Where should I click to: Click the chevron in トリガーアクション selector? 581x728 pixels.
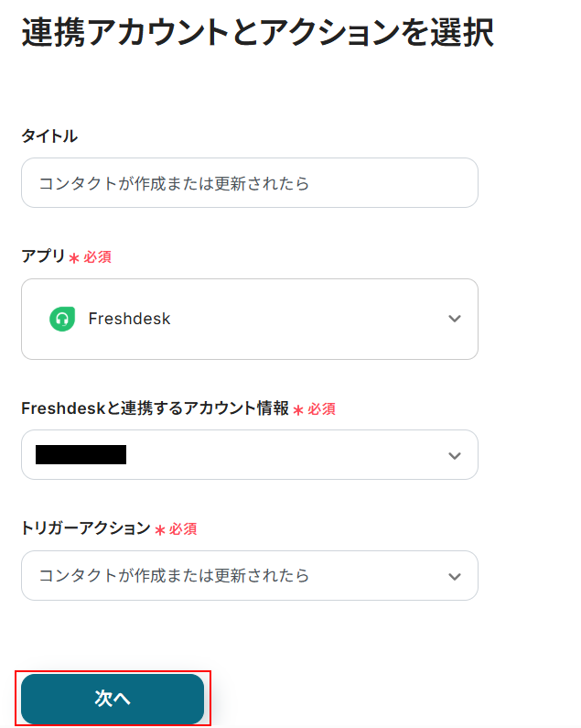point(455,576)
